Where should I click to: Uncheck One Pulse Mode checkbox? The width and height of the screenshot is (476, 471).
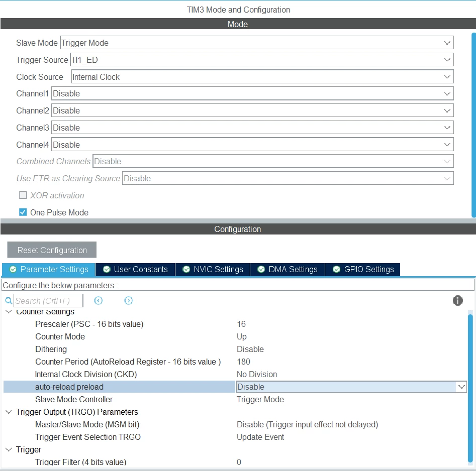[23, 212]
